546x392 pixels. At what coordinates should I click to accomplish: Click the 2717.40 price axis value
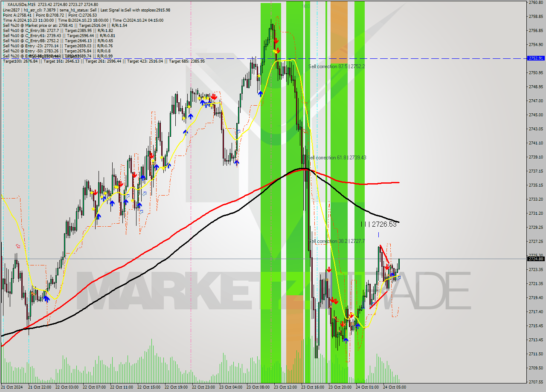536,312
